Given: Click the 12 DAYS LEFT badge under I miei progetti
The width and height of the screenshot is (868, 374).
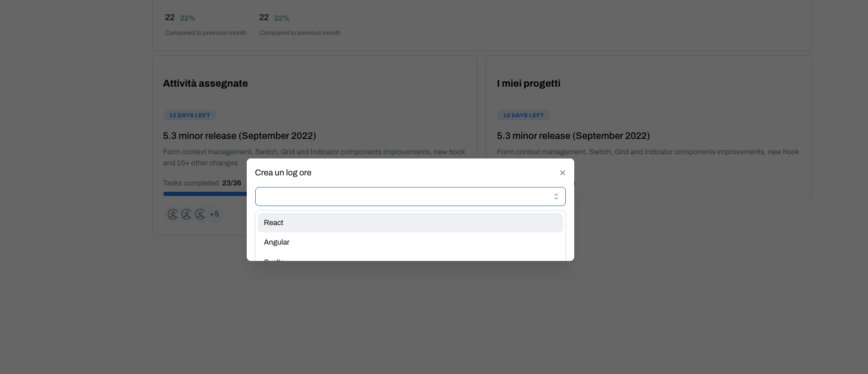Looking at the screenshot, I should point(524,115).
